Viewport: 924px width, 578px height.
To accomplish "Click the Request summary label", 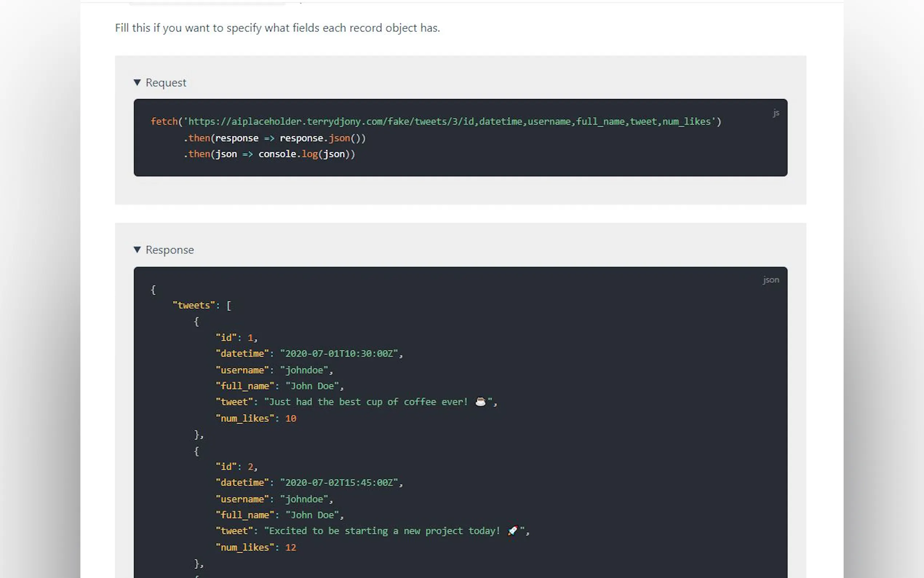I will click(x=166, y=83).
